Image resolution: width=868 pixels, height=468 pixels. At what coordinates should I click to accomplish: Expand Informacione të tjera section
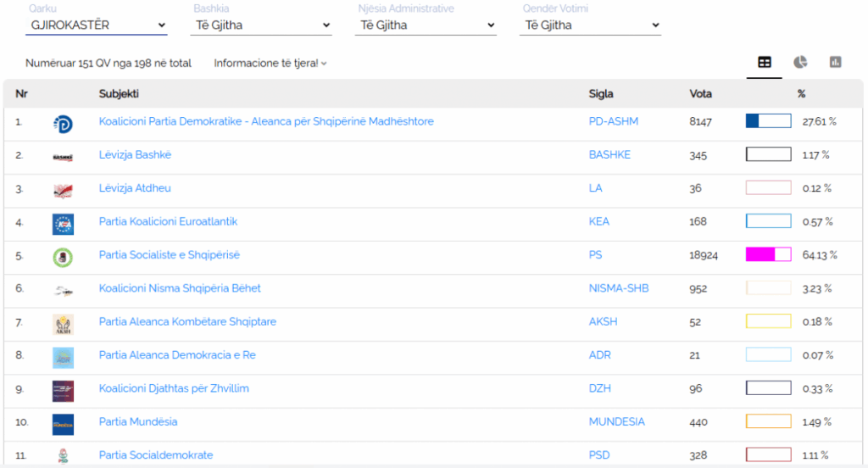(270, 63)
